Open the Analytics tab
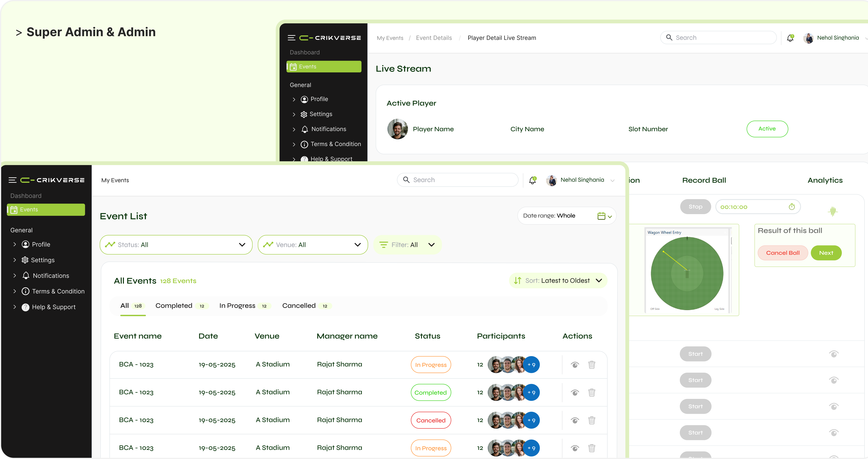868x459 pixels. point(825,180)
